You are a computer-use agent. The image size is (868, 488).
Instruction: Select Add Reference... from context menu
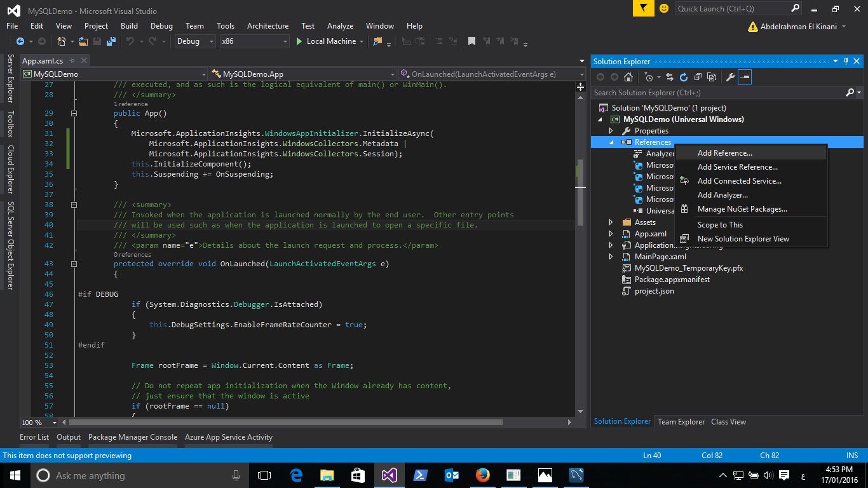tap(724, 153)
